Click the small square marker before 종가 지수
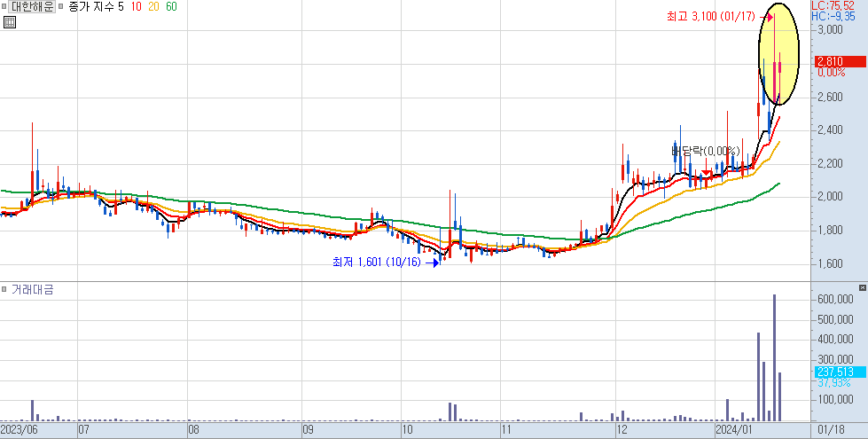This screenshot has width=868, height=439. tap(60, 7)
